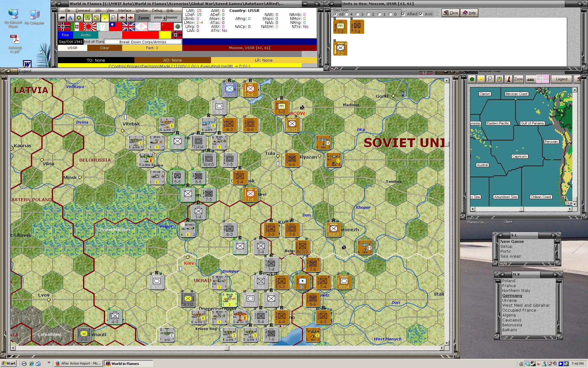588x368 pixels.
Task: Select the Soviet red flag
Action: pyautogui.click(x=167, y=27)
